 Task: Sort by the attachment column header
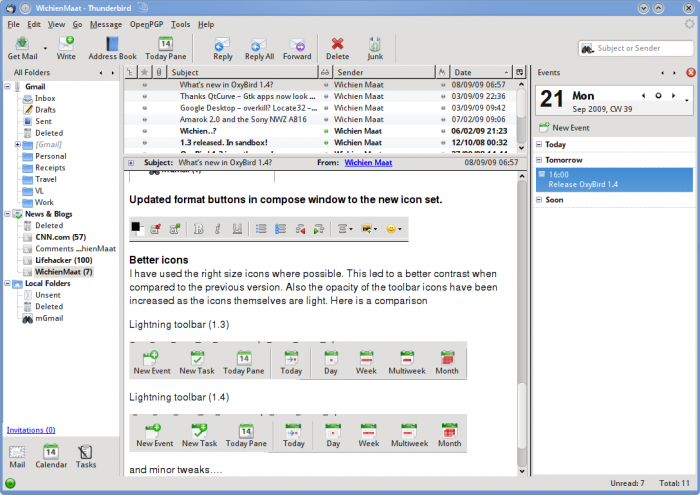point(158,72)
